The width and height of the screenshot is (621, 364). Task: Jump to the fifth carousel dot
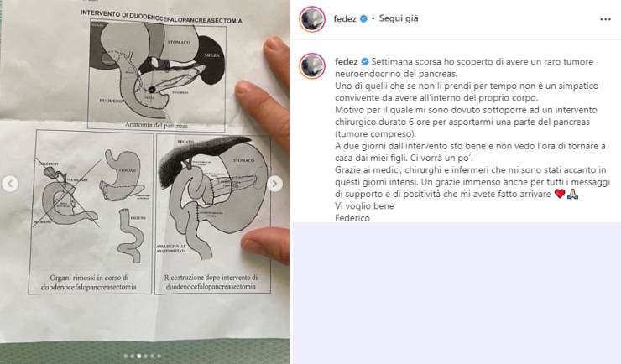click(153, 356)
